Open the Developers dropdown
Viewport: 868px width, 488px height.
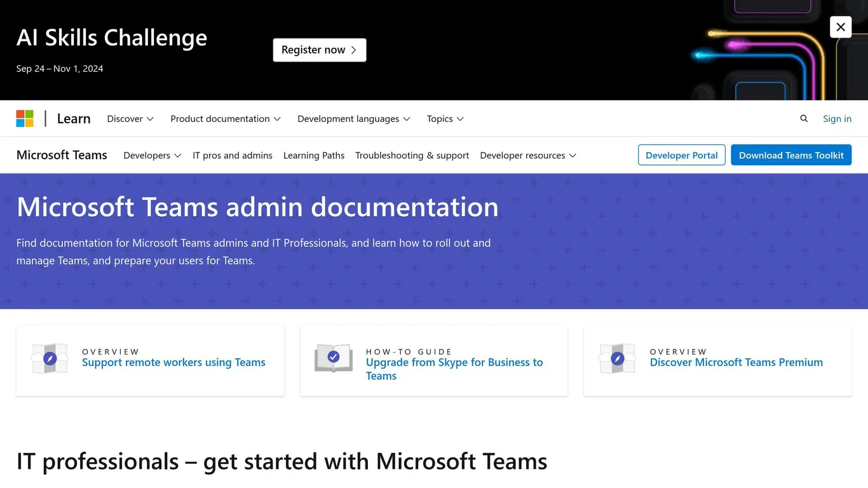[x=153, y=155]
